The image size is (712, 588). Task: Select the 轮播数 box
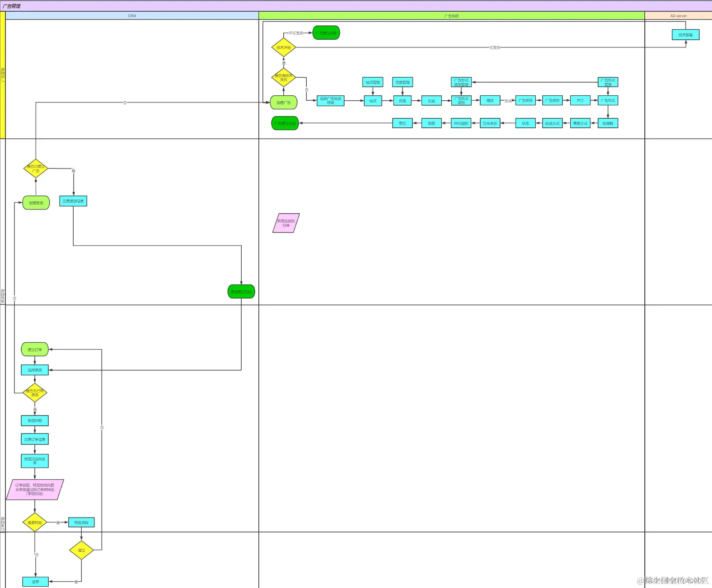point(608,123)
